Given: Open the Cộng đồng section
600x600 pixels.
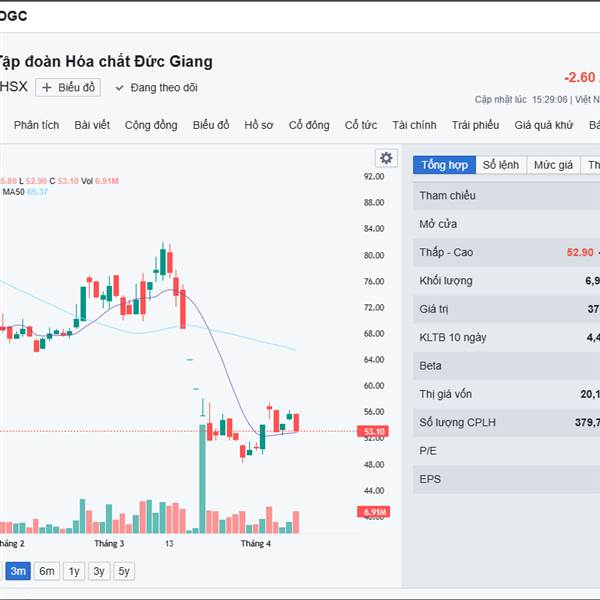Looking at the screenshot, I should click(x=151, y=125).
